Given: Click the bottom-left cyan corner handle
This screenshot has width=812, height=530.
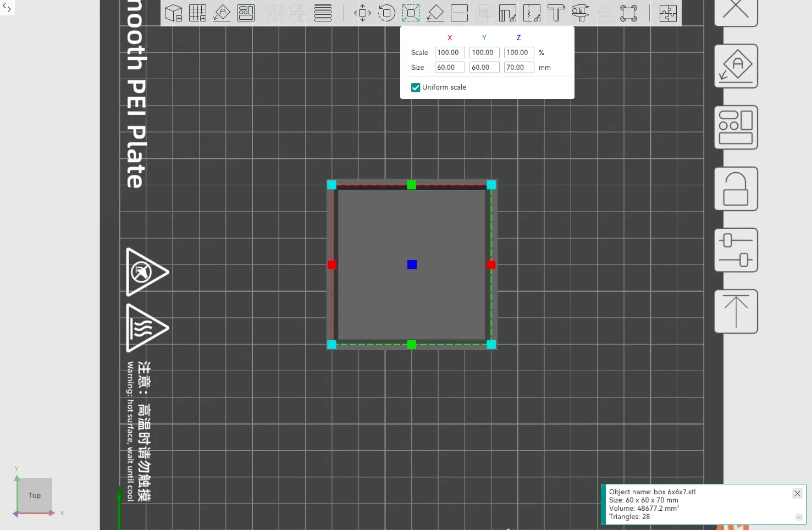Looking at the screenshot, I should pyautogui.click(x=332, y=345).
